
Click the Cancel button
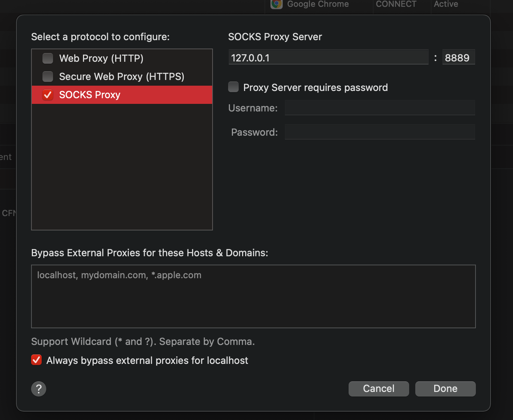(x=378, y=389)
